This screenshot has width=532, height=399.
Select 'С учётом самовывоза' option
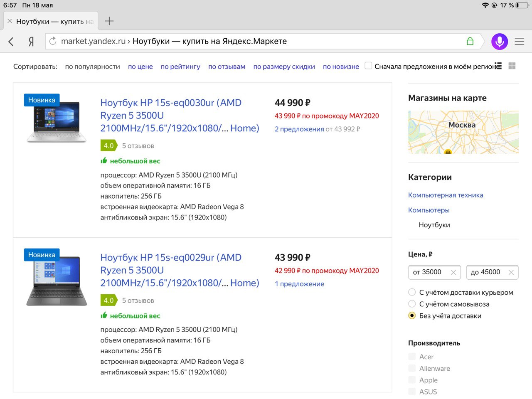[x=412, y=304]
